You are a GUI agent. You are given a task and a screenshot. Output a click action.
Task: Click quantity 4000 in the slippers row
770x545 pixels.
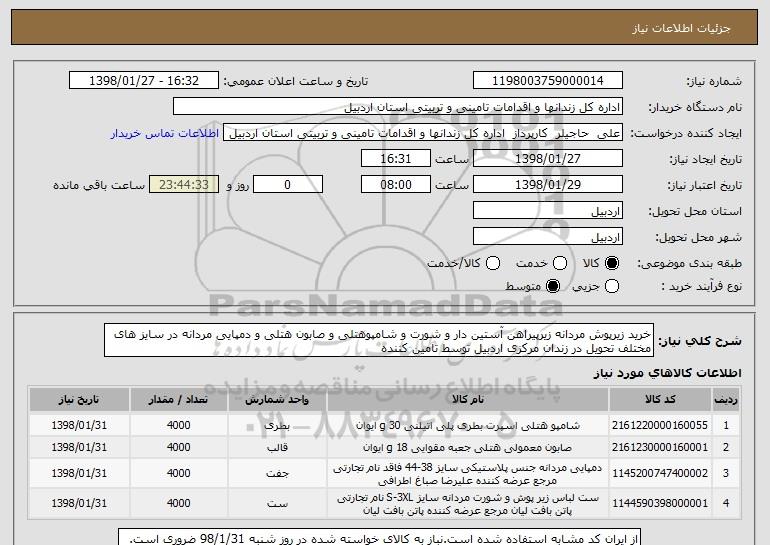click(x=179, y=473)
